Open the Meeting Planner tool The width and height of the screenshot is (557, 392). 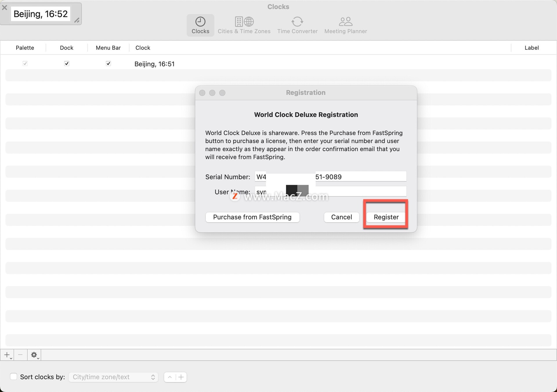click(x=346, y=25)
